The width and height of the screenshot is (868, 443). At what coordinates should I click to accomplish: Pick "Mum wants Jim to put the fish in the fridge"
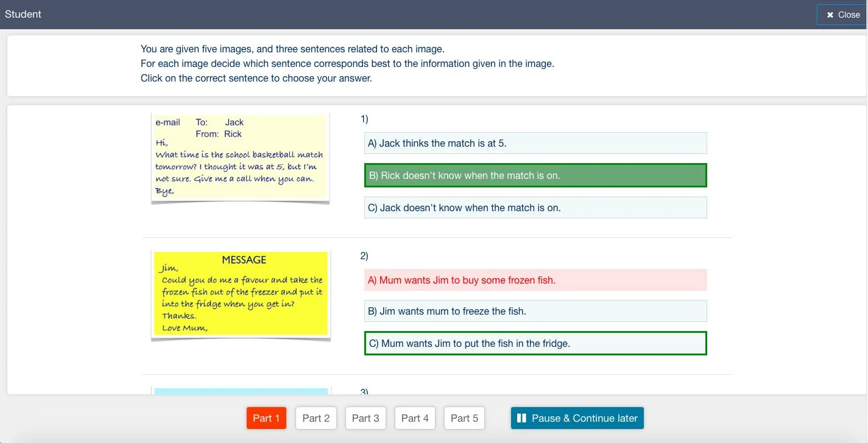535,343
